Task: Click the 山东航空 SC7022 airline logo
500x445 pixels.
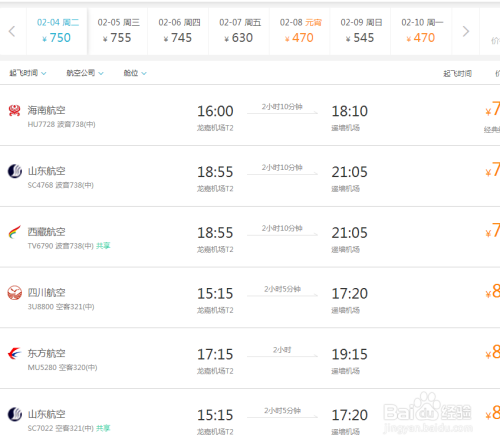Action: tap(15, 414)
